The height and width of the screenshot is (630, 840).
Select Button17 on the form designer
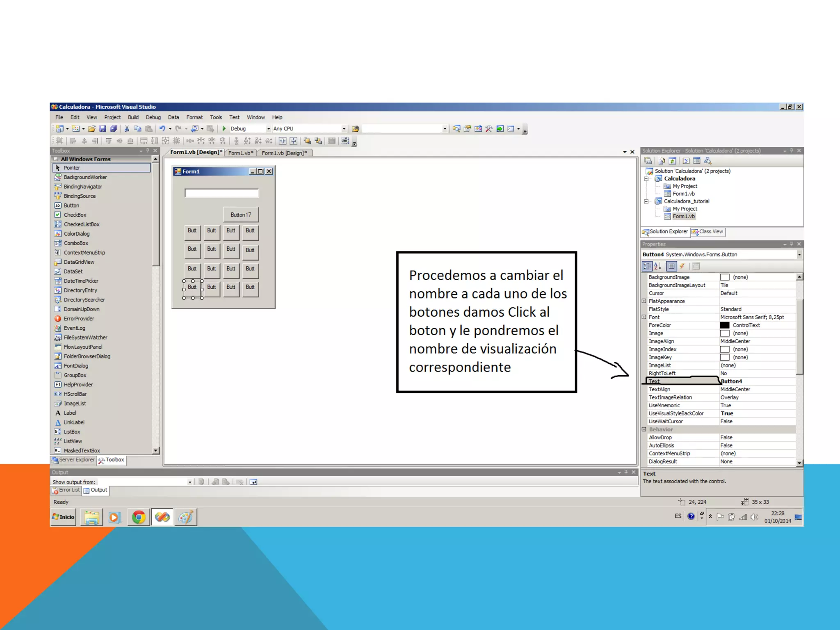(241, 215)
